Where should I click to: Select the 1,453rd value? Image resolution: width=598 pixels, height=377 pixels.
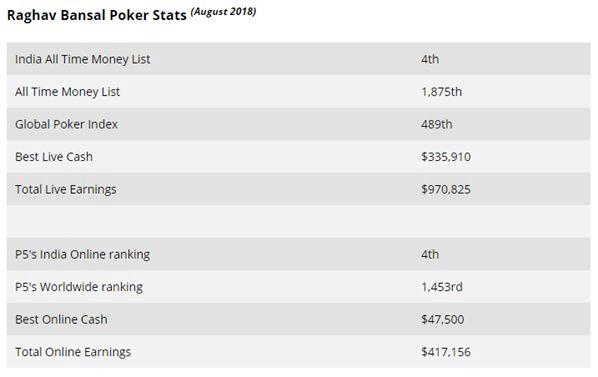442,287
